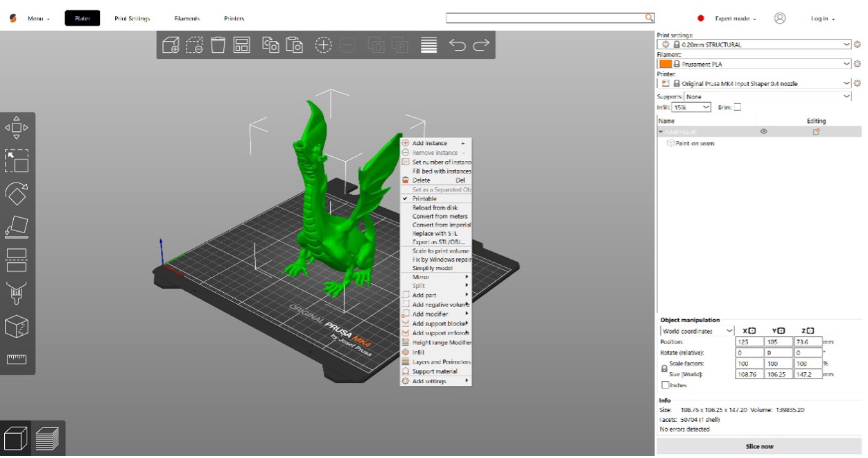Select the Paint-on supports tool
Viewport: 868px width, 458px height.
click(x=17, y=293)
